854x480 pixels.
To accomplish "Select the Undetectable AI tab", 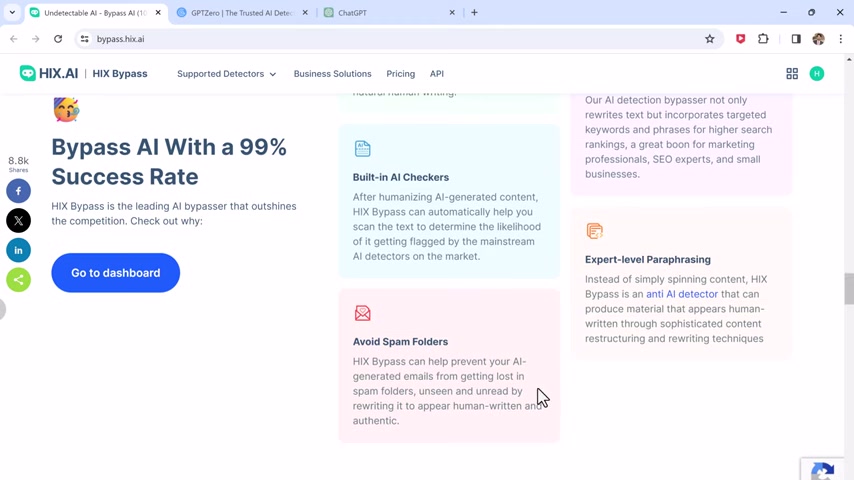I will pos(95,13).
